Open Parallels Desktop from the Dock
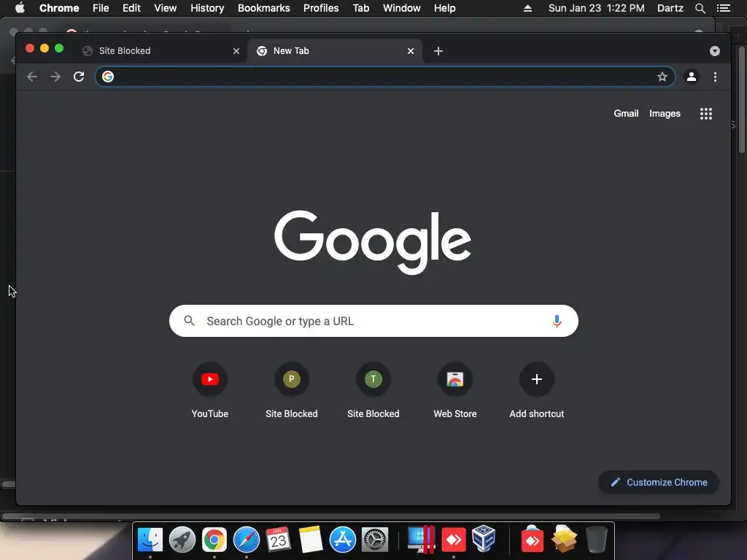The image size is (747, 560). pos(421,540)
